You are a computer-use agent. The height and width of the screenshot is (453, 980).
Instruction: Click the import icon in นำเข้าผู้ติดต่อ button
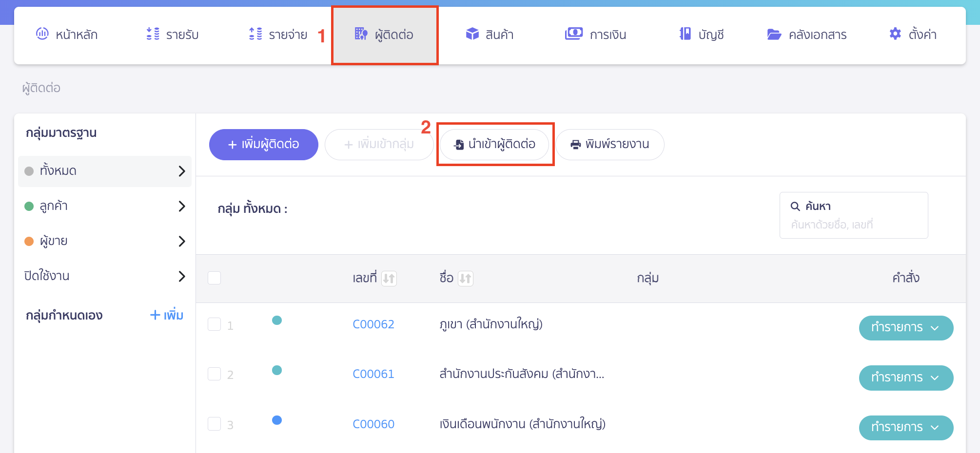click(459, 144)
